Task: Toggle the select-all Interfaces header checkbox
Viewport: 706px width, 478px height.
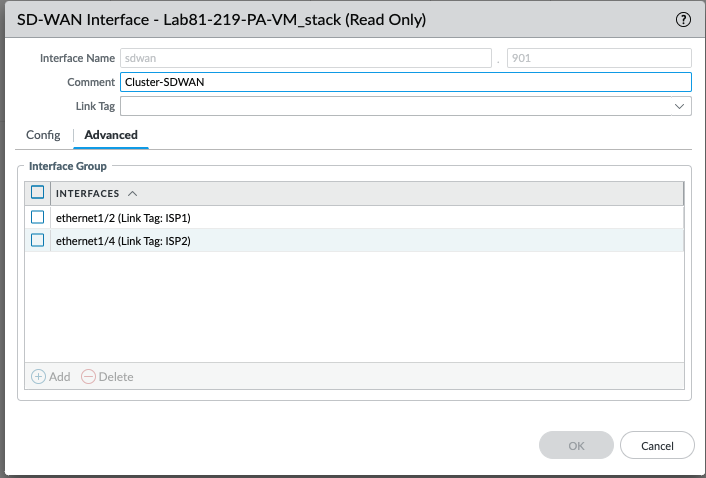Action: tap(38, 193)
